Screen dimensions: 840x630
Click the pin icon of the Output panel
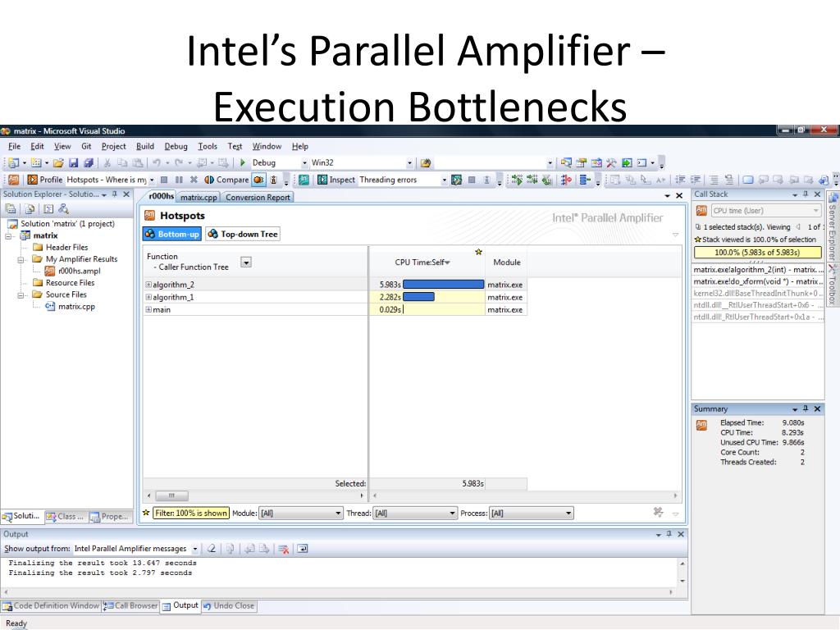(x=669, y=534)
